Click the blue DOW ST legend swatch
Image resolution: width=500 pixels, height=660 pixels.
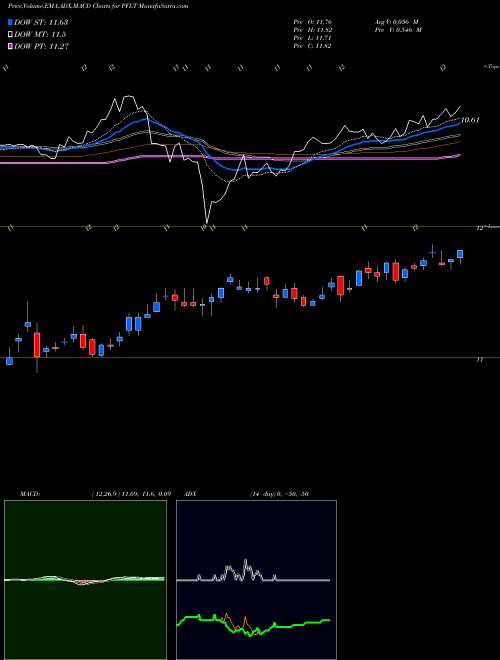[x=11, y=22]
